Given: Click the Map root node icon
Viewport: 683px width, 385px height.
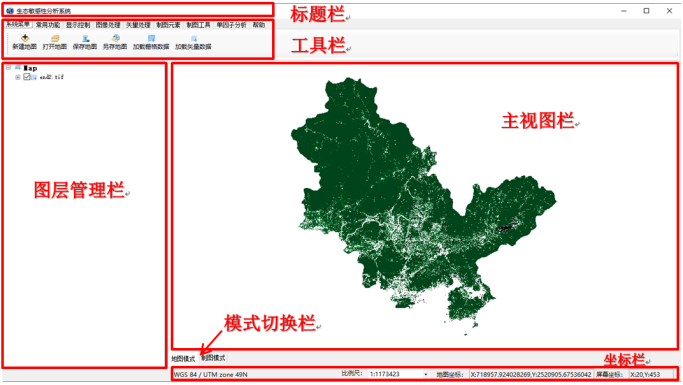Looking at the screenshot, I should pyautogui.click(x=18, y=68).
